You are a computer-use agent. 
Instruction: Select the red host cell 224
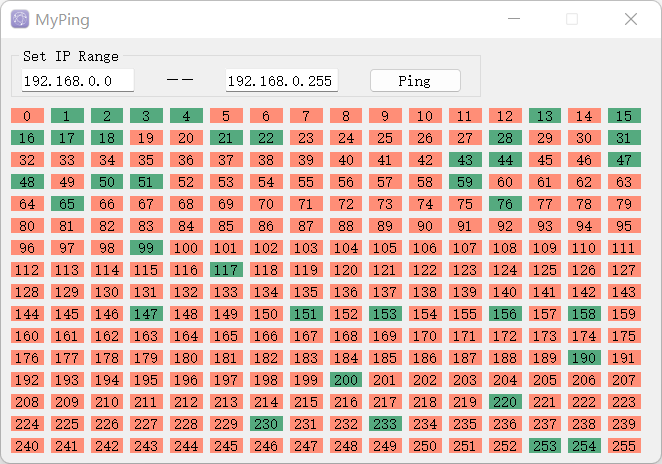coord(27,424)
